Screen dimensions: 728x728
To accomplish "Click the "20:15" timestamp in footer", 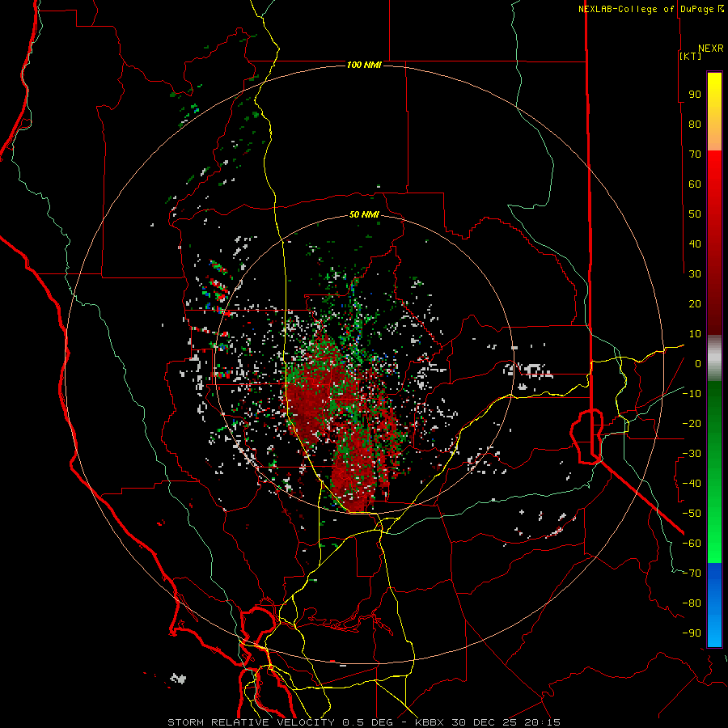I will (x=542, y=722).
